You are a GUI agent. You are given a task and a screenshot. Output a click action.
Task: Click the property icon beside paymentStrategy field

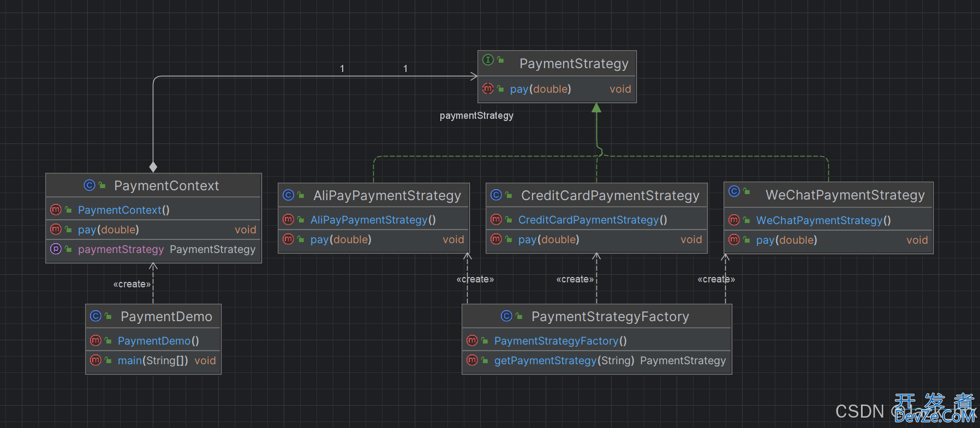pos(56,249)
